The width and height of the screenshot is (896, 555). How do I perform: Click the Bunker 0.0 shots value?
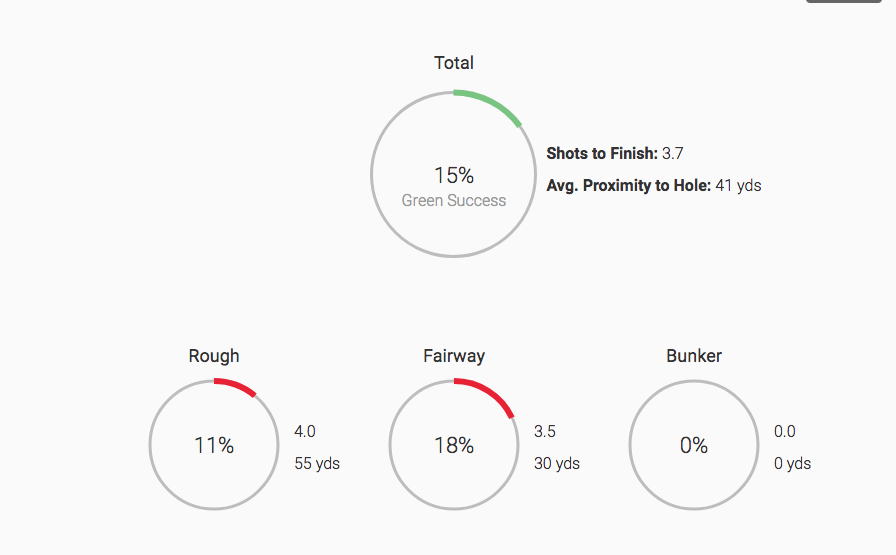click(x=785, y=432)
